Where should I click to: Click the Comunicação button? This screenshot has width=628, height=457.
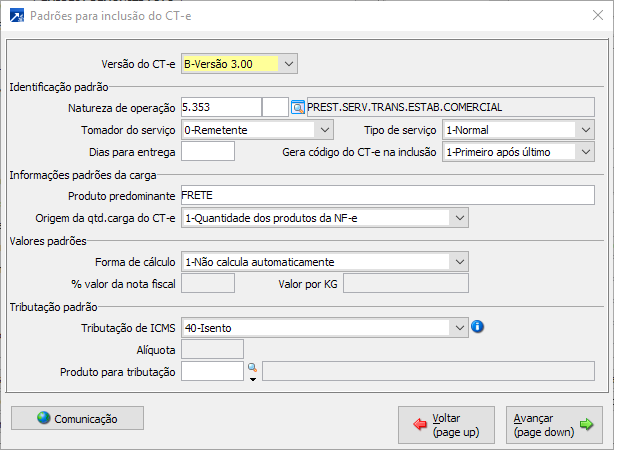coord(77,418)
